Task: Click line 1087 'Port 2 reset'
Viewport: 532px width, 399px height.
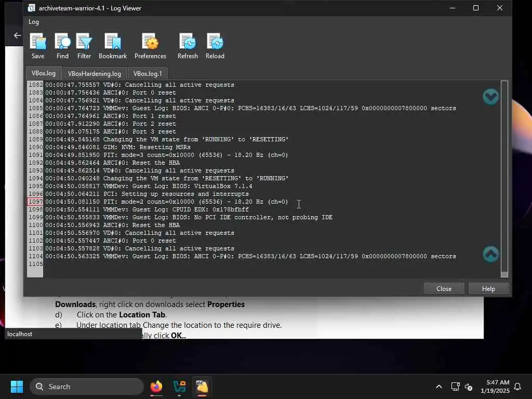Action: (111, 124)
